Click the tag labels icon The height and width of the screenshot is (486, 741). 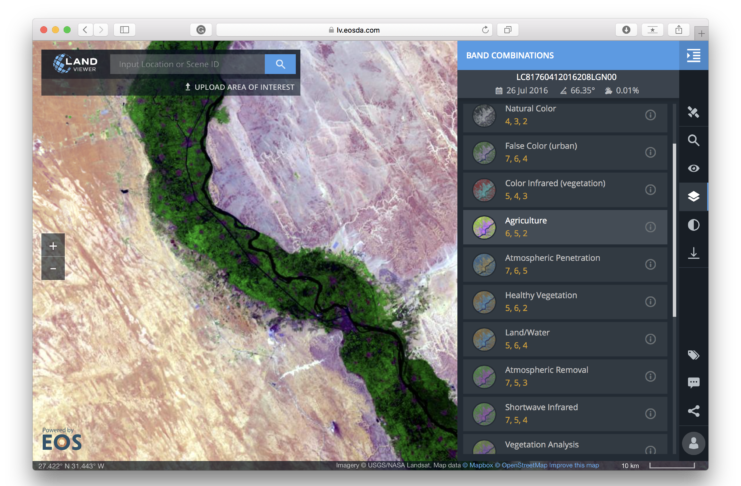[693, 355]
